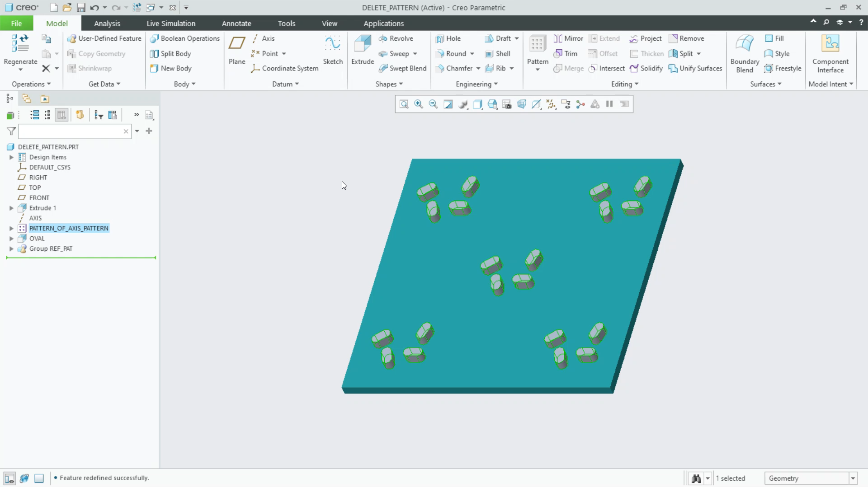Click the Swept Blend tool

pos(402,68)
